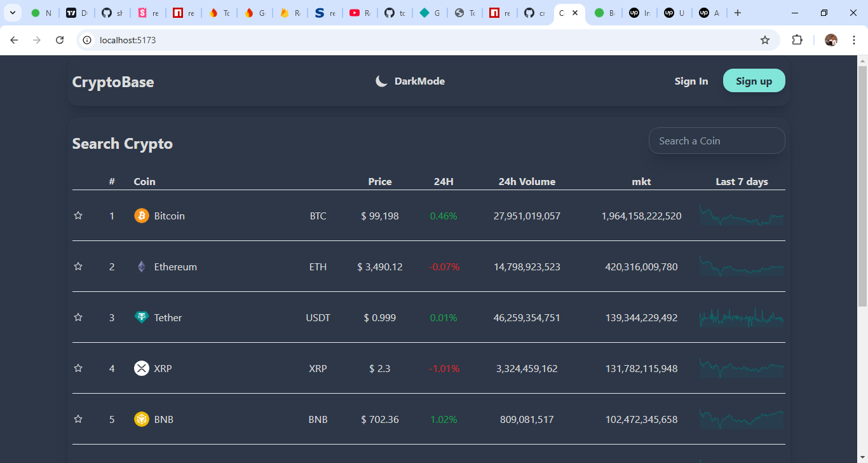Screen dimensions: 868x463
Task: Click the Tether coin logo
Action: (x=142, y=317)
